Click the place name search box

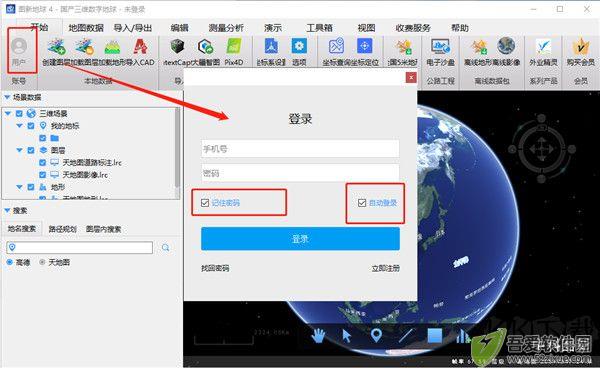click(80, 248)
